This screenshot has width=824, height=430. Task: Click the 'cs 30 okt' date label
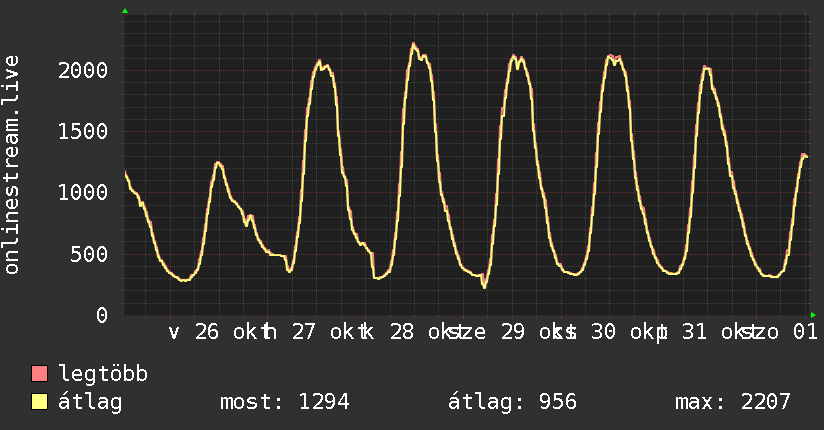[606, 332]
